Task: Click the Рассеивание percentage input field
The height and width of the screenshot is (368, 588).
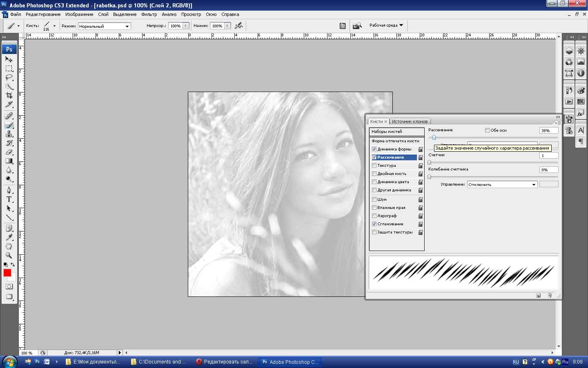Action: click(x=548, y=131)
